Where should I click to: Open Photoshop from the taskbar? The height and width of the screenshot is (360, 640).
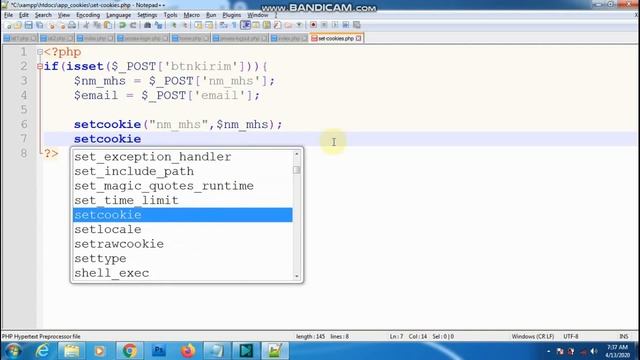pos(159,351)
